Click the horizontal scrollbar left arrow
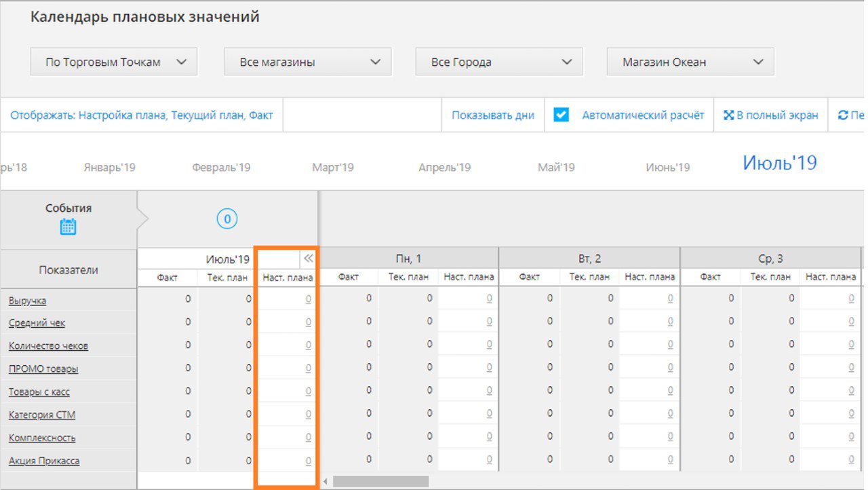Screen dimensions: 868x490 pos(325,481)
